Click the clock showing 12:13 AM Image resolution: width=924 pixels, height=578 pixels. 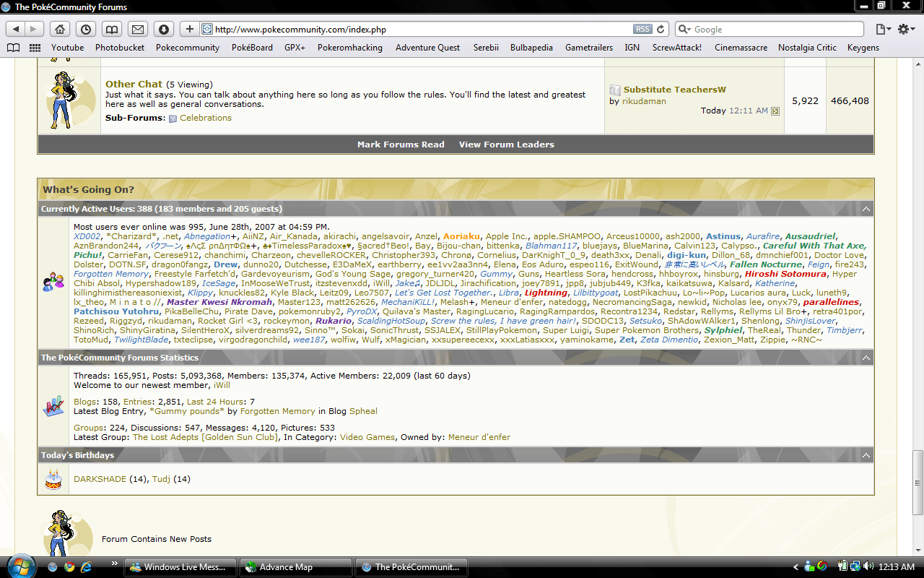[x=896, y=567]
